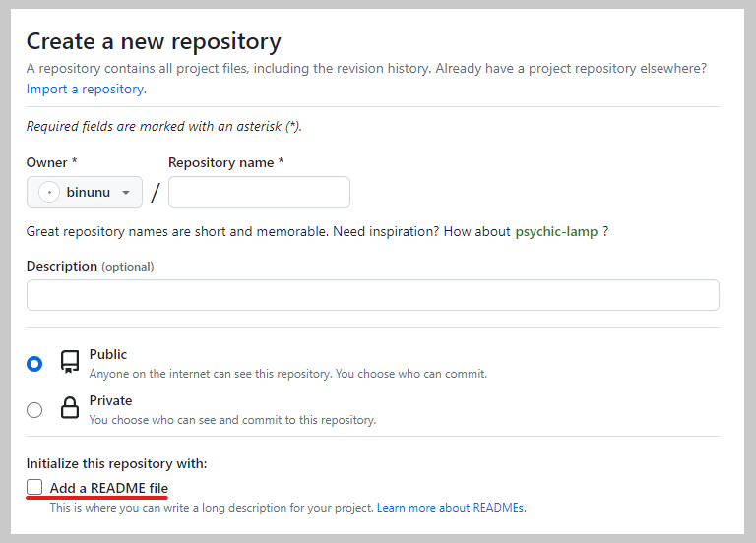Focus the Description text field
Screen dimensions: 756x543
point(373,295)
